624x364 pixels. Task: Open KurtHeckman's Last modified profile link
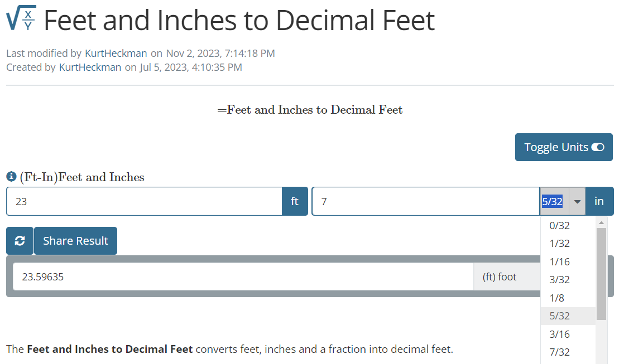(x=116, y=54)
